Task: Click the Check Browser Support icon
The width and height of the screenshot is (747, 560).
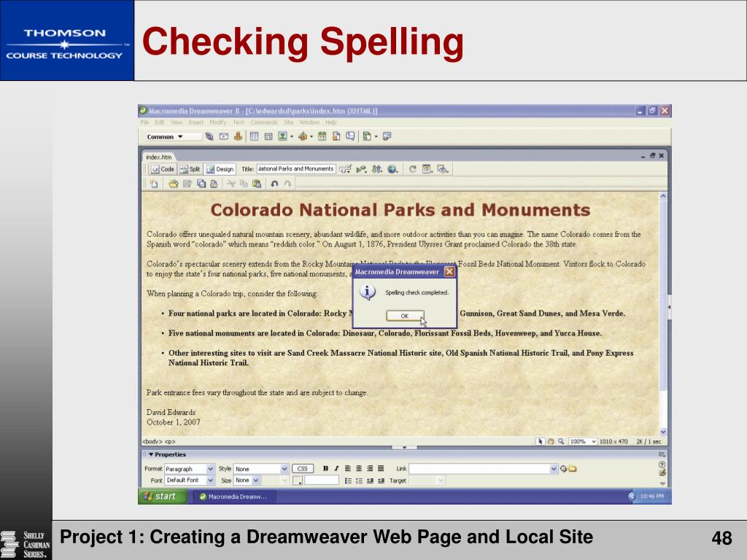Action: coord(346,169)
